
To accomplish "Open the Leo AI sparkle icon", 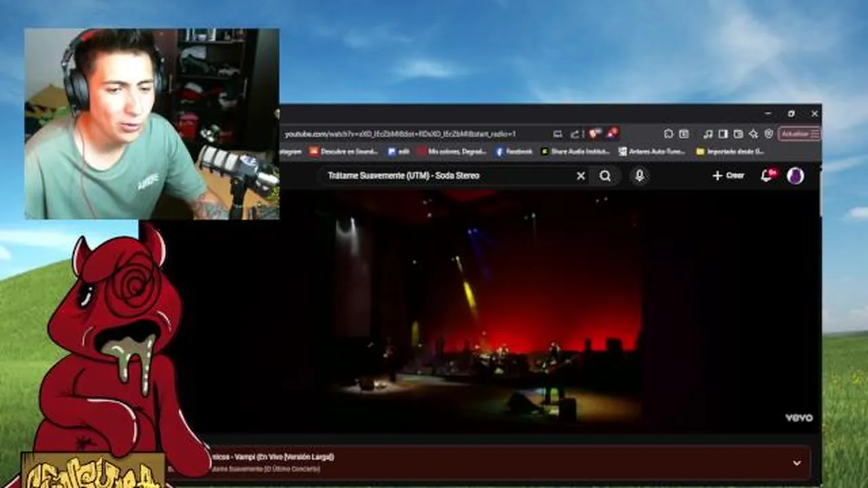I will coord(753,134).
